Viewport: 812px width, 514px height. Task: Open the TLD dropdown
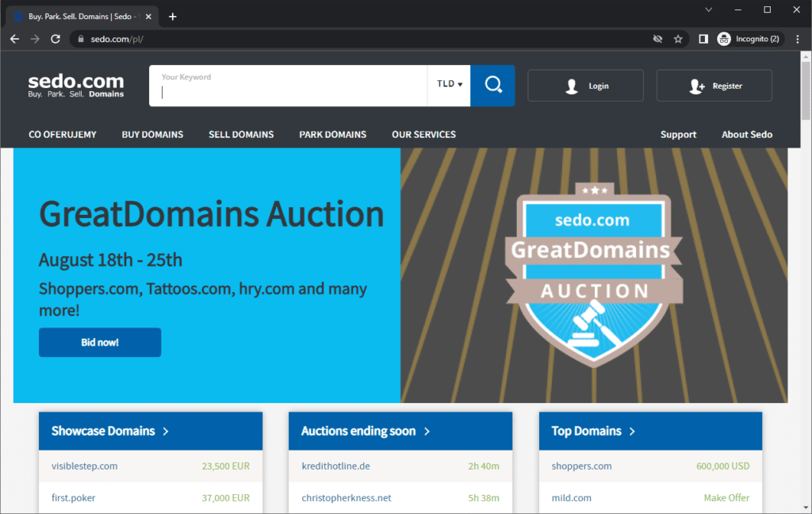point(449,83)
